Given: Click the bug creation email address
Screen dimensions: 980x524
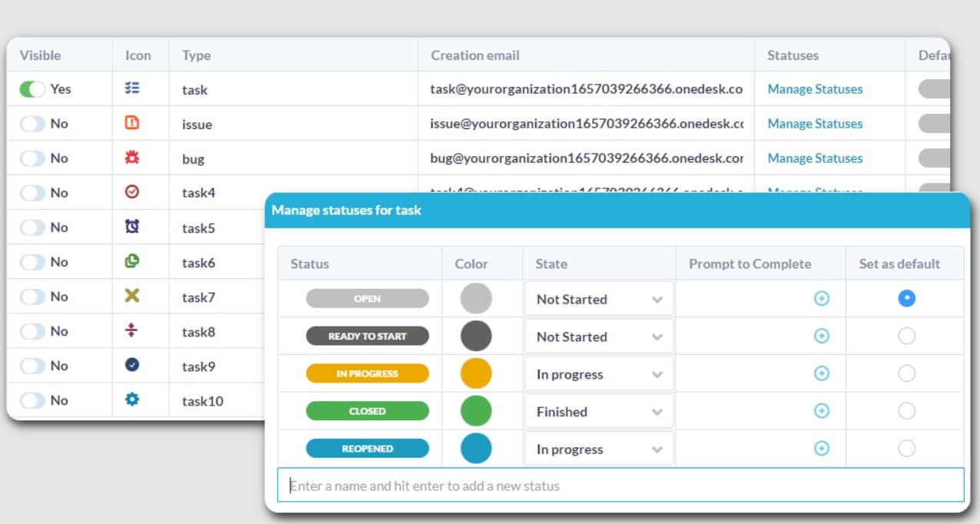Looking at the screenshot, I should [586, 158].
